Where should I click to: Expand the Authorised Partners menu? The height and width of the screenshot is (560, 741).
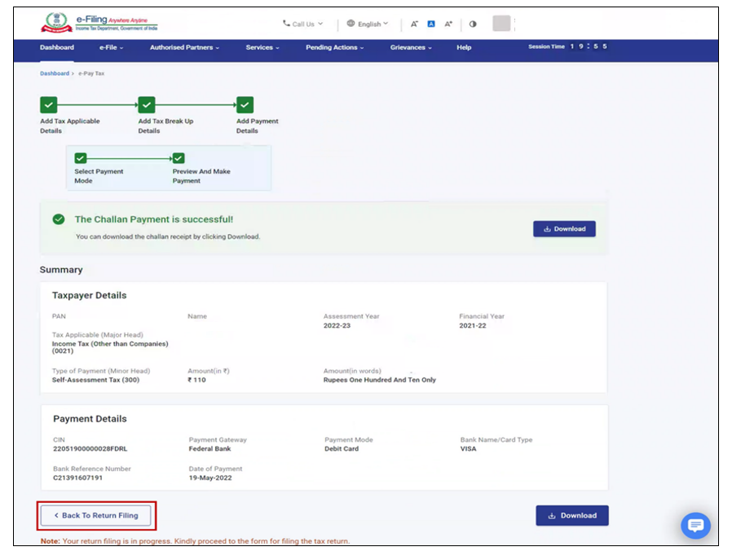click(x=184, y=48)
